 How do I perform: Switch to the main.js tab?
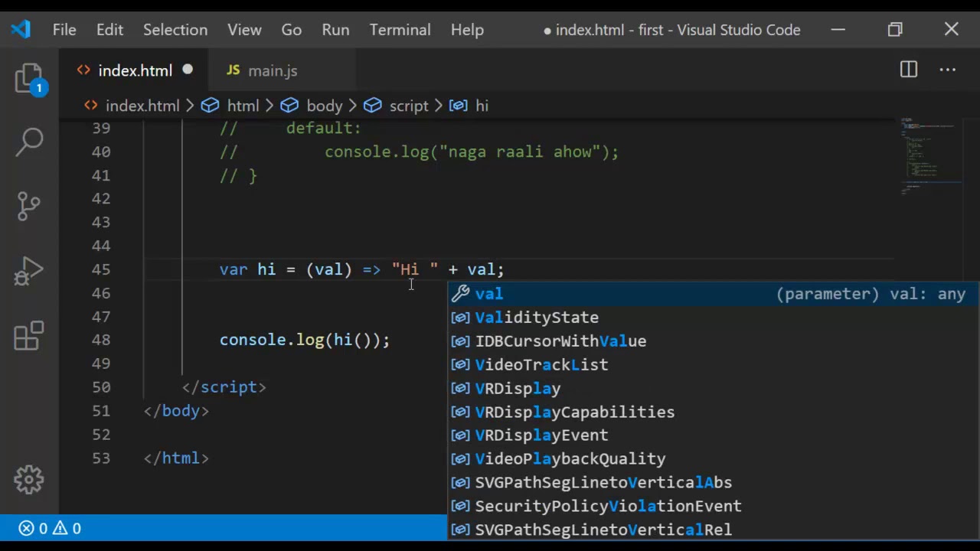pos(263,70)
